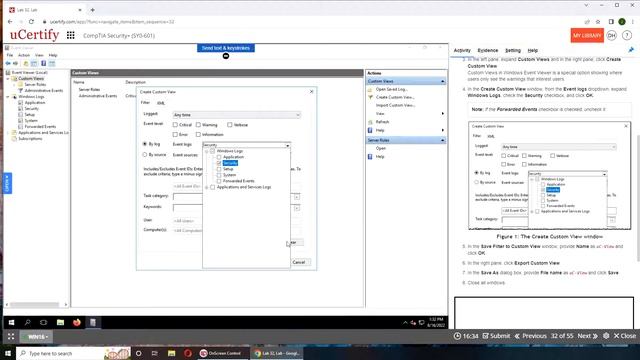This screenshot has width=640, height=360.
Task: Click Import Custom View action link
Action: (x=395, y=105)
